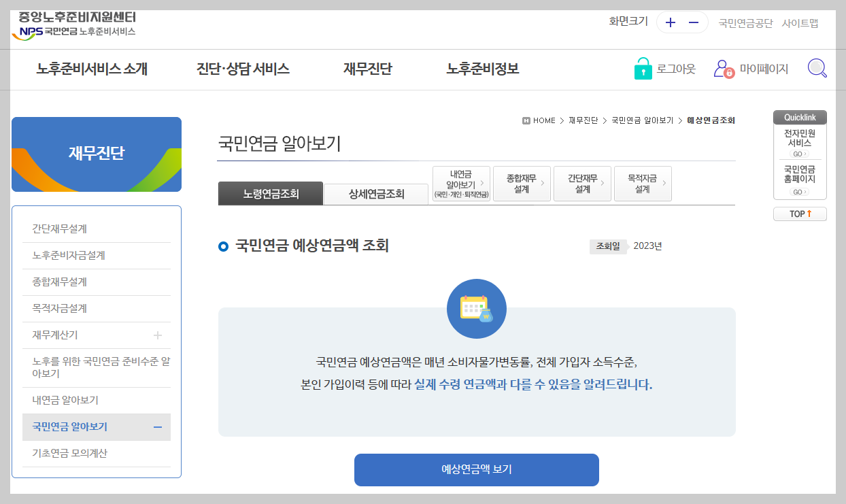The width and height of the screenshot is (846, 504).
Task: Increase screen size with the plus icon
Action: click(671, 22)
